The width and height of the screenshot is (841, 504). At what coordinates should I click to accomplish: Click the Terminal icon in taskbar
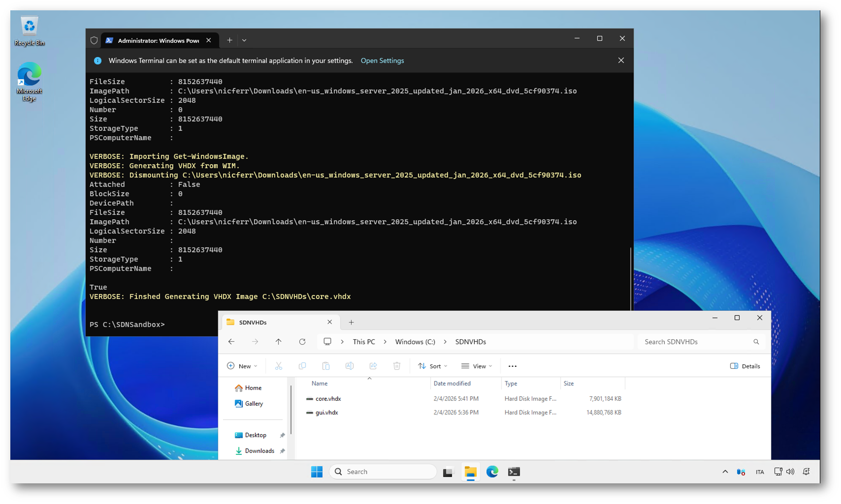click(514, 472)
